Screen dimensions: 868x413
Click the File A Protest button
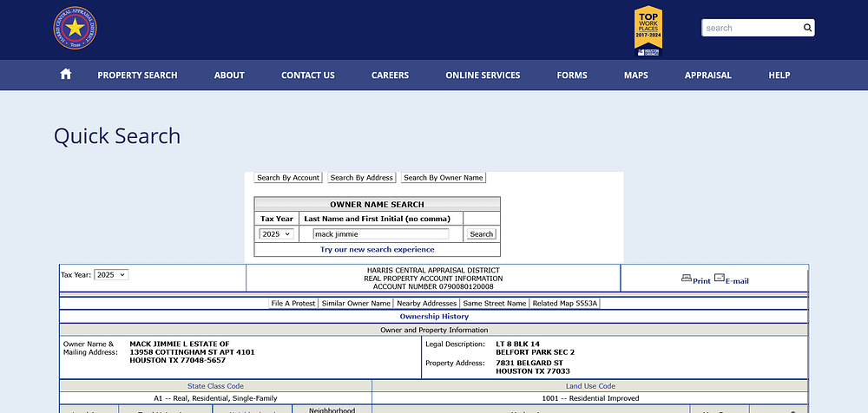point(293,304)
